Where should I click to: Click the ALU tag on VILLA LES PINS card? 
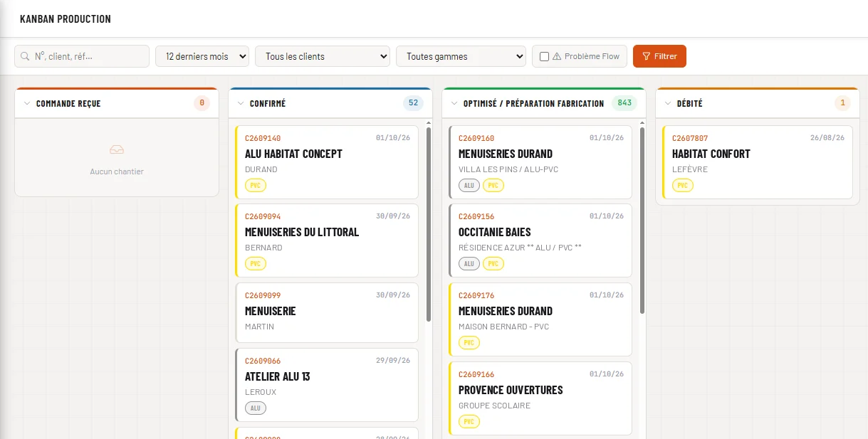[469, 186]
